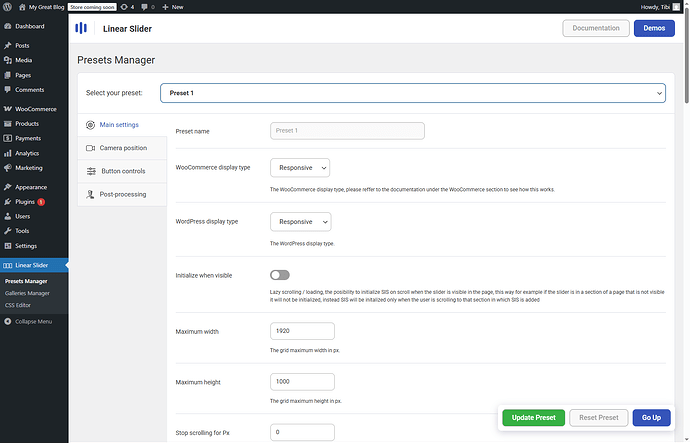690x443 pixels.
Task: Click the Marketing megaphone icon
Action: [x=7, y=168]
